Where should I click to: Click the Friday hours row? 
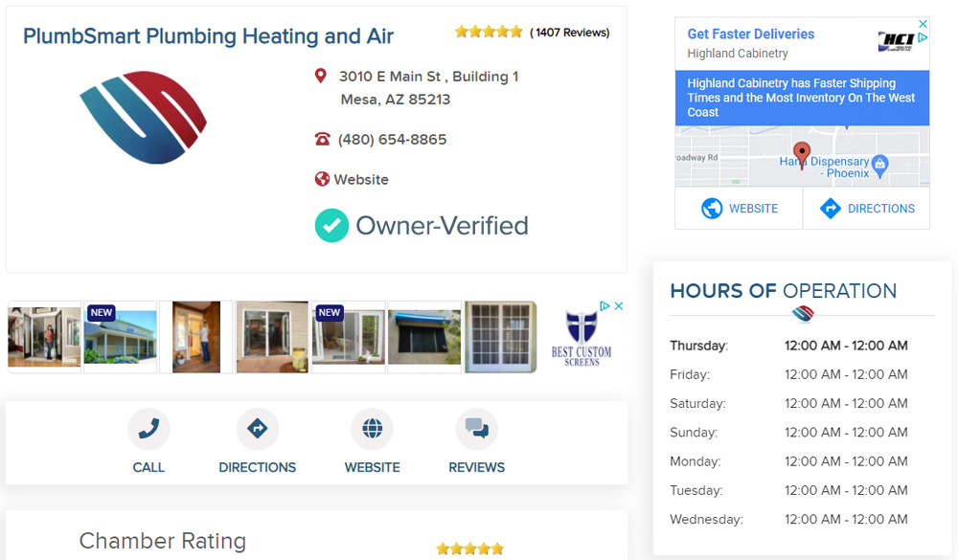(788, 374)
